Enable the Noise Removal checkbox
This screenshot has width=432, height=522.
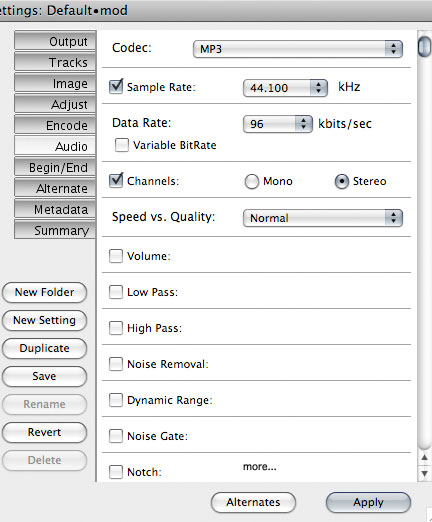[x=116, y=364]
